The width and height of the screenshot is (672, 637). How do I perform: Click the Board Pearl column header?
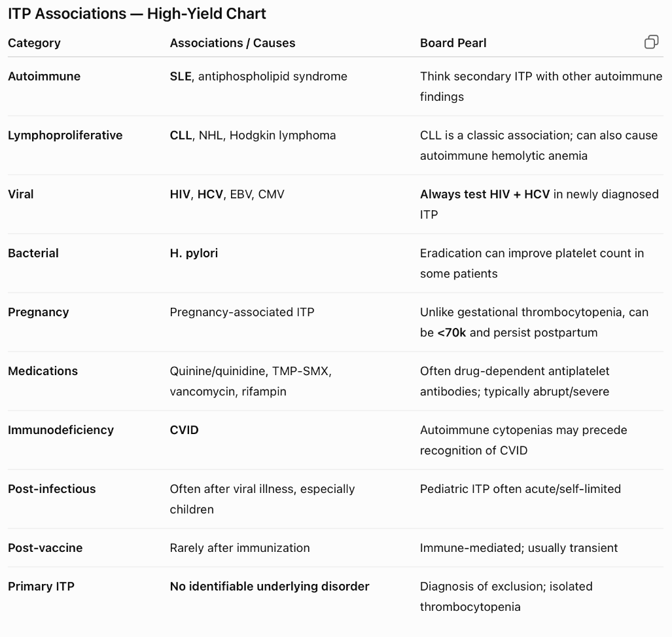click(x=453, y=43)
